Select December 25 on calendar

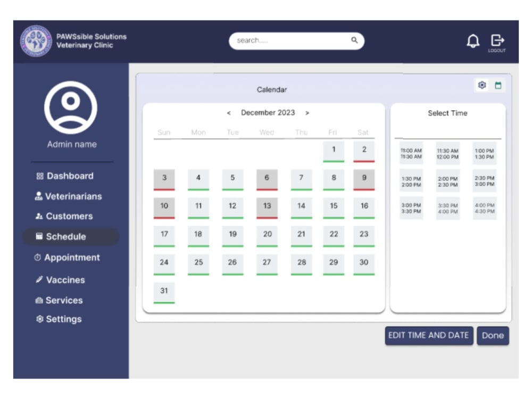point(198,264)
